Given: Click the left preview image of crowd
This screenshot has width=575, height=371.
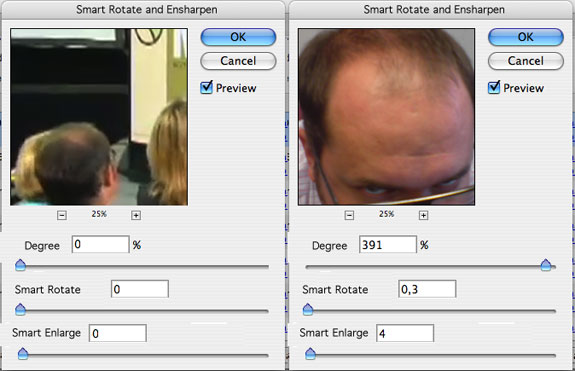Looking at the screenshot, I should pos(99,117).
